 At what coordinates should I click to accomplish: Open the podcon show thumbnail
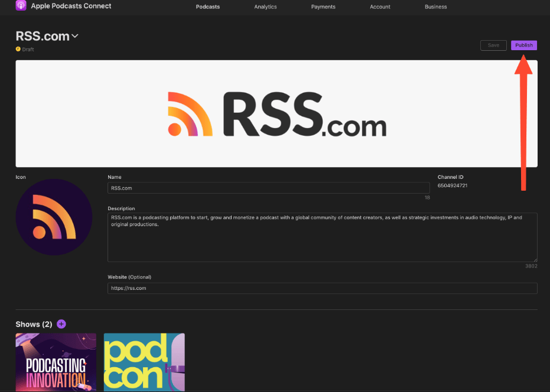click(144, 362)
